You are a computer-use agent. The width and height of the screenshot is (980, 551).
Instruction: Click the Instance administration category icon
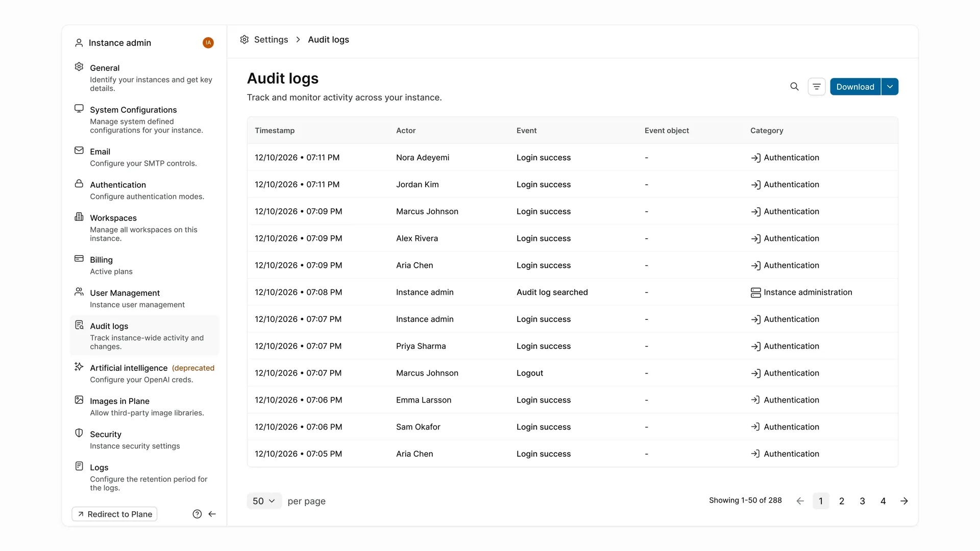(x=756, y=293)
